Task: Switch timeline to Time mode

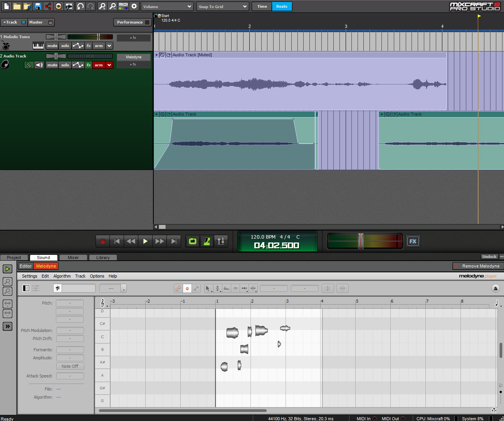Action: click(262, 7)
